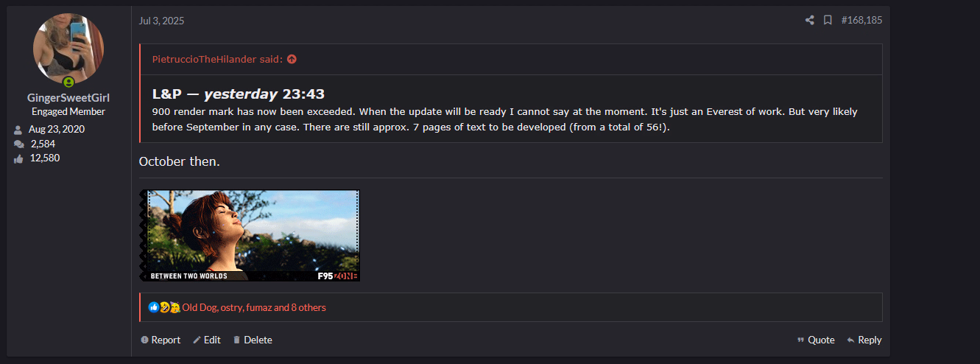980x364 pixels.
Task: Click the messages count icon in user stats
Action: pyautogui.click(x=18, y=144)
